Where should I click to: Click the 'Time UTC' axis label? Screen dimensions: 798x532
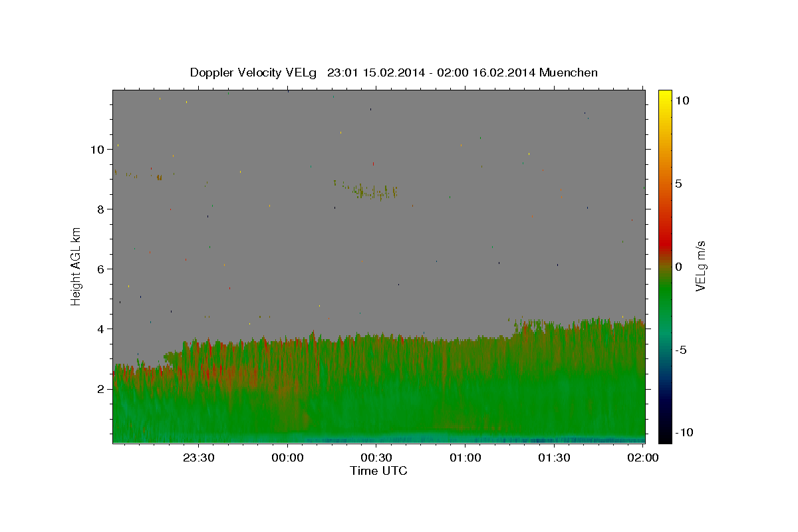[378, 471]
